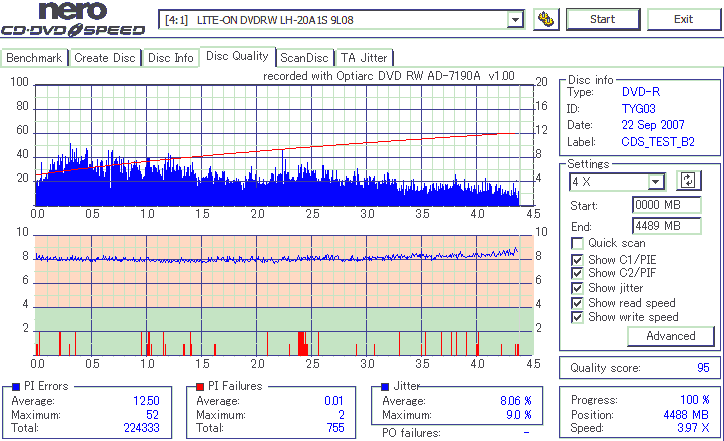Click the refresh speed icon in Settings
The image size is (724, 441).
tap(688, 180)
